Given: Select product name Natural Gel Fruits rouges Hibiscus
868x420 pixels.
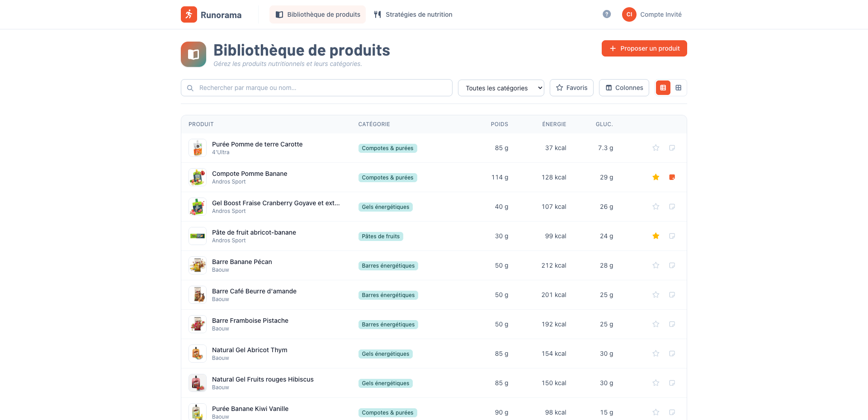Looking at the screenshot, I should (x=263, y=379).
